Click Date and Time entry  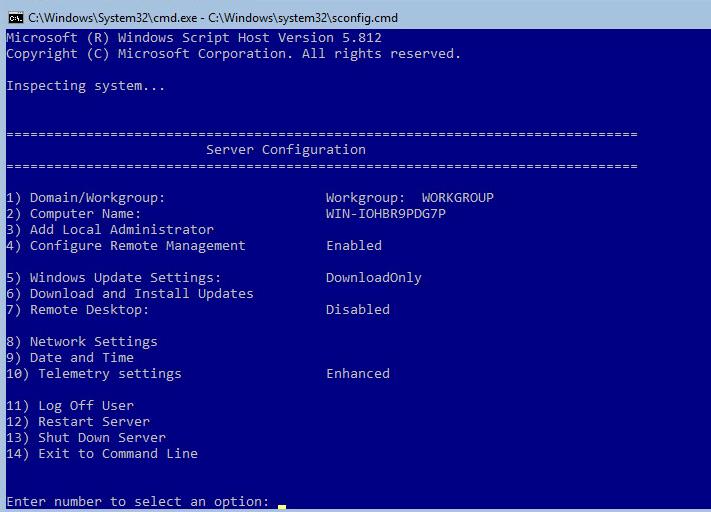click(70, 357)
